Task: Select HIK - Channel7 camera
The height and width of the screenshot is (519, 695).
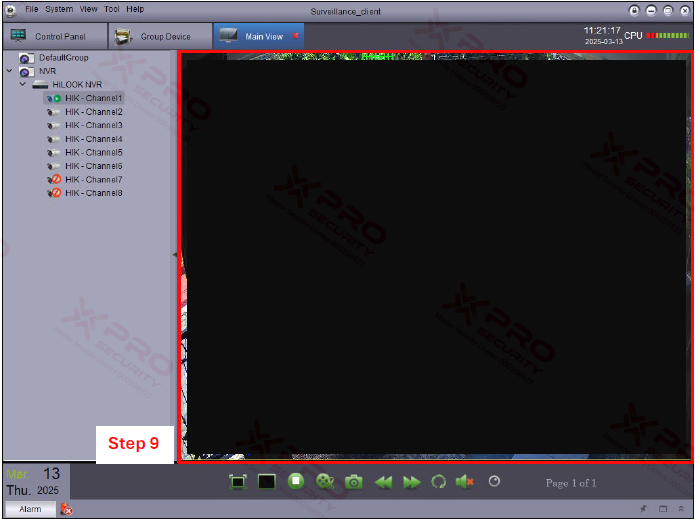Action: click(x=94, y=180)
